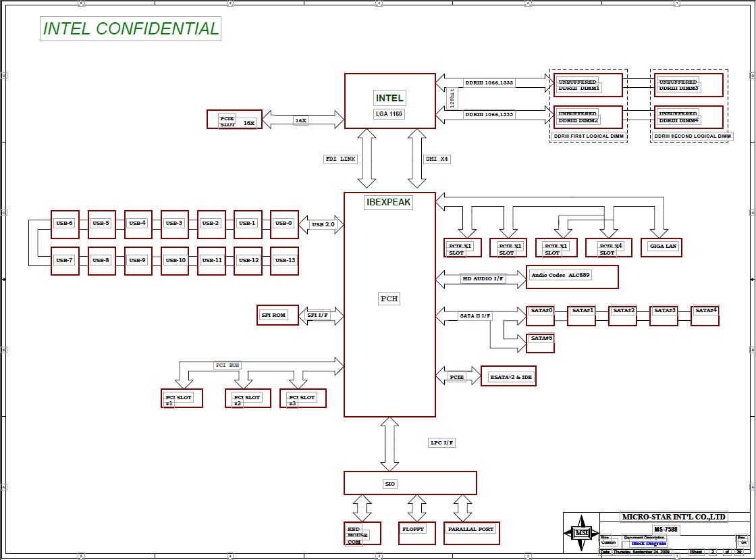Click the USB-3 block
The image size is (756, 560).
(175, 224)
